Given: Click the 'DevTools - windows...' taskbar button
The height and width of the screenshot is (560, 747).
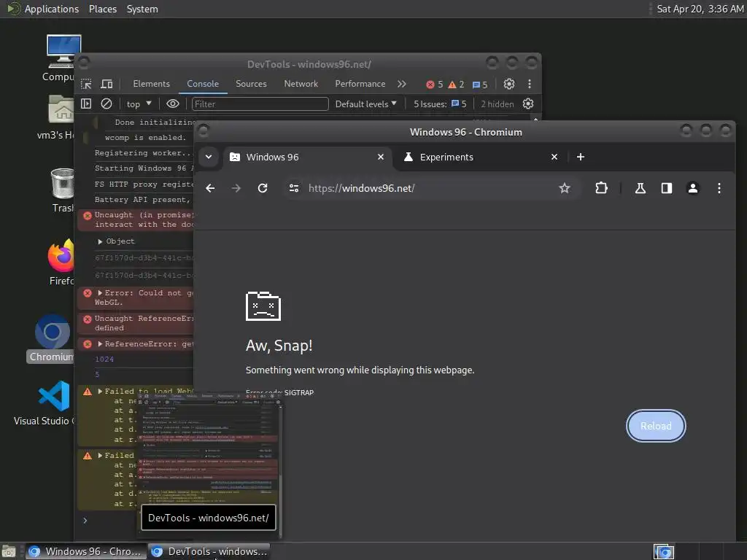Looking at the screenshot, I should (x=209, y=551).
